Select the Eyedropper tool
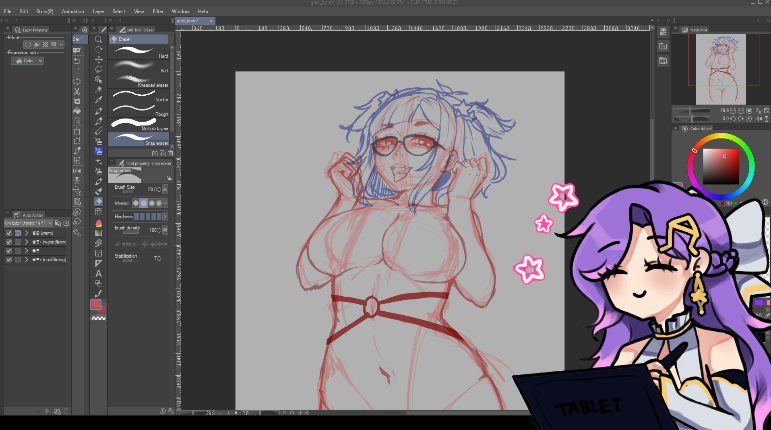 coord(98,100)
